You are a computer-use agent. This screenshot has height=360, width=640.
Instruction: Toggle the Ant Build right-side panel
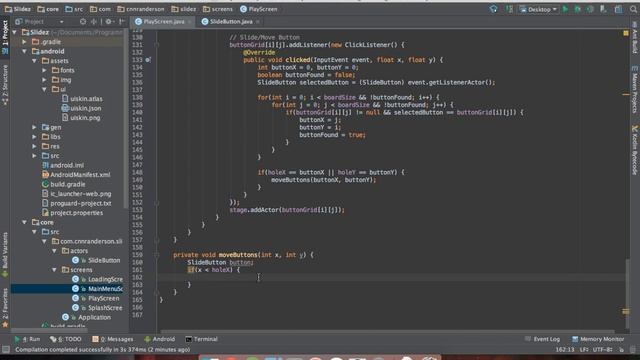coord(635,38)
